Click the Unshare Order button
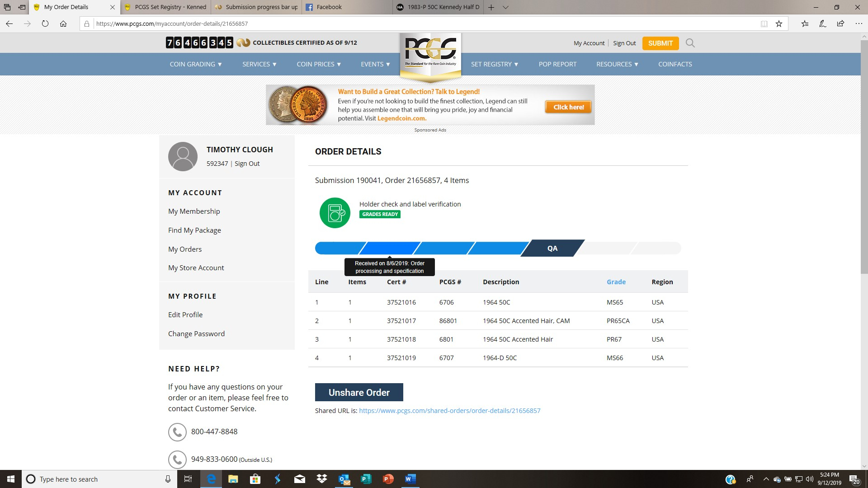The width and height of the screenshot is (868, 488). pos(359,392)
